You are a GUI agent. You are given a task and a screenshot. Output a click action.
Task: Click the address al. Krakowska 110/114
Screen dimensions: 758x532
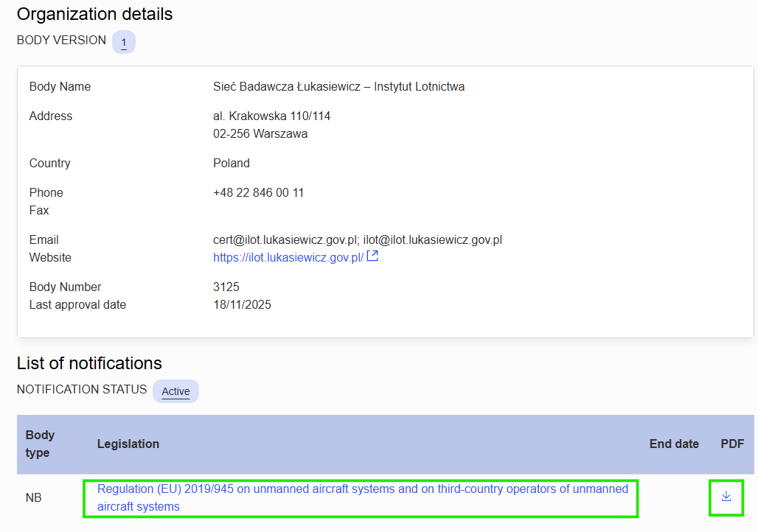pyautogui.click(x=271, y=116)
